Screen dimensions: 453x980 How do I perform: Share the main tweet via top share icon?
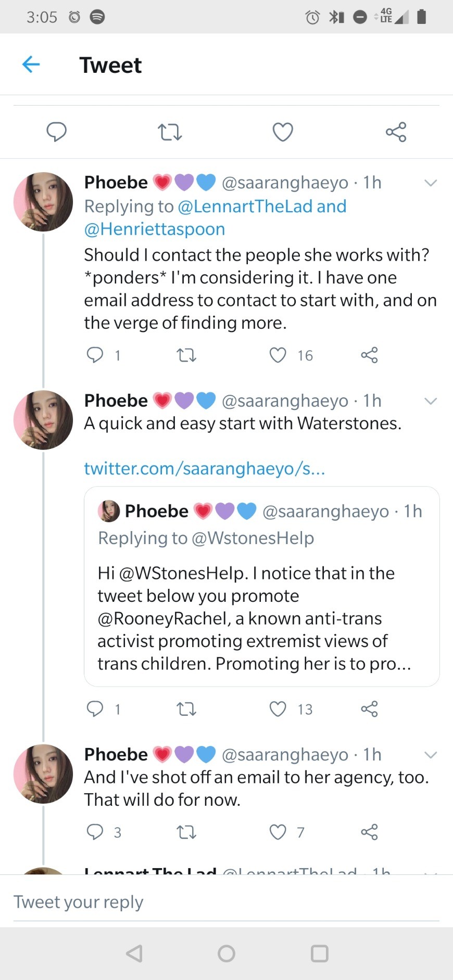pyautogui.click(x=396, y=132)
